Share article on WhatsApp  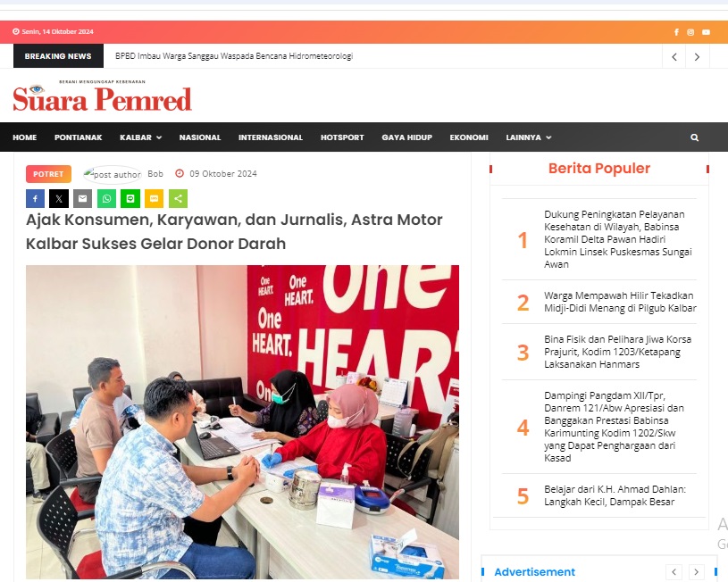106,199
